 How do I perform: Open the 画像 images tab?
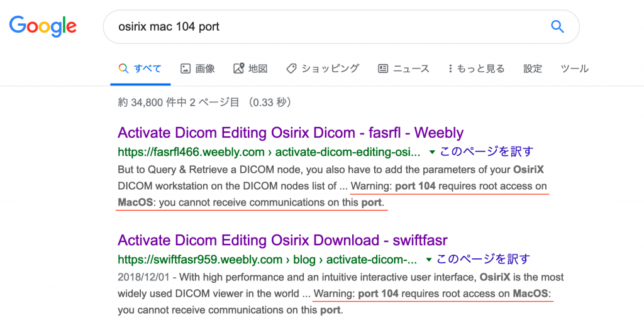point(197,69)
